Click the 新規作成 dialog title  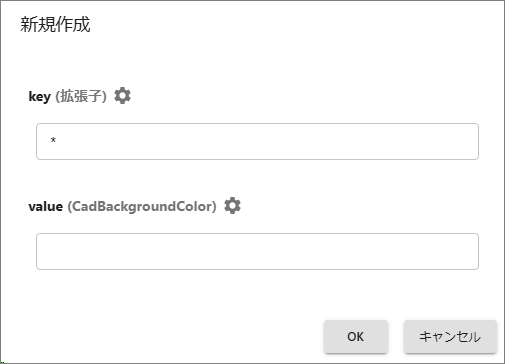tap(55, 25)
